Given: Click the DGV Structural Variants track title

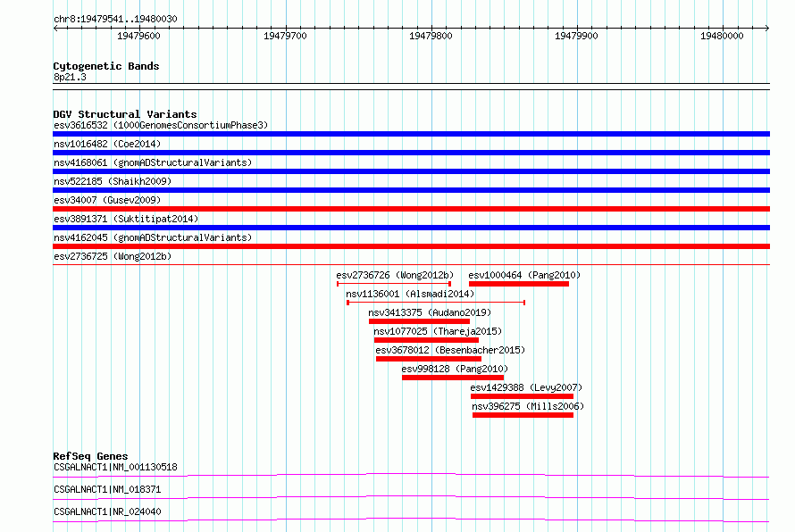Looking at the screenshot, I should click(x=125, y=114).
